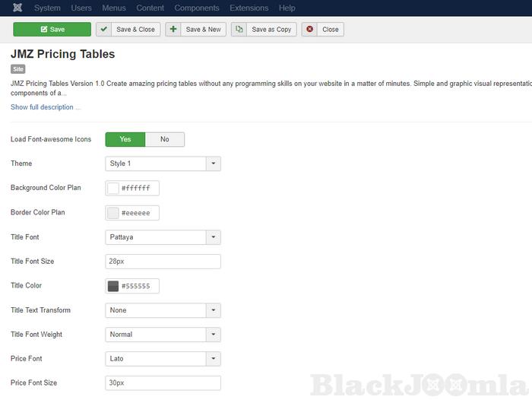Set Load Font-awesome Icons to Yes
The width and height of the screenshot is (532, 400).
[125, 139]
